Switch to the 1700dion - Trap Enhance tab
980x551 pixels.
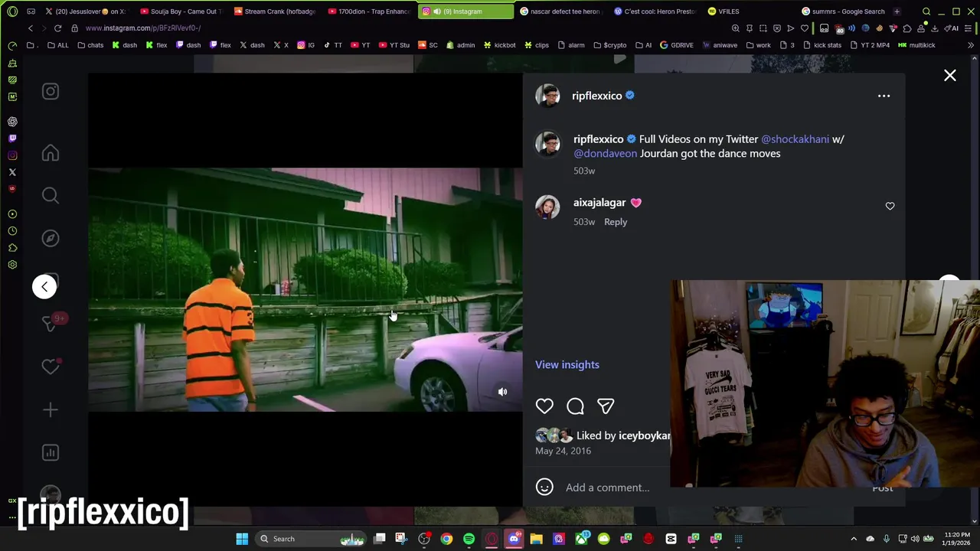[369, 11]
